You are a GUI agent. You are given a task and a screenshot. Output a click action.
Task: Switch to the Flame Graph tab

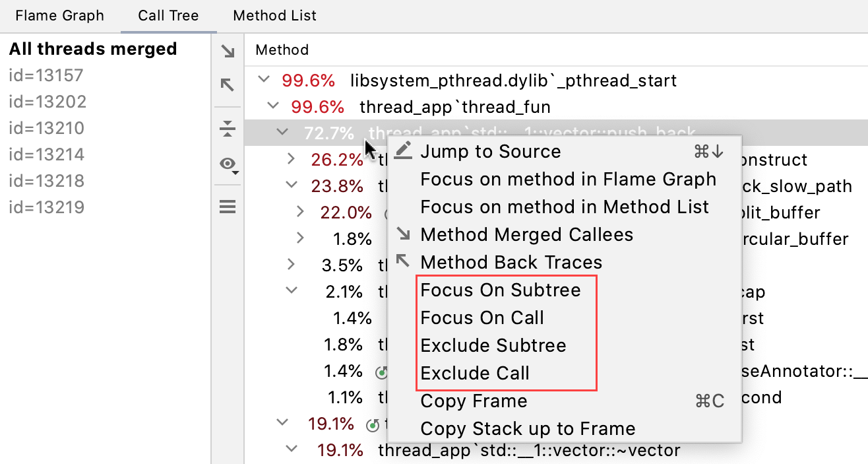pyautogui.click(x=59, y=15)
